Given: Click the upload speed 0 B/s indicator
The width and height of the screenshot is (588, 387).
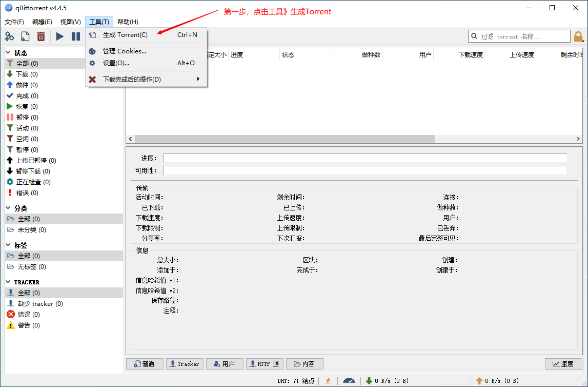Looking at the screenshot, I should [x=497, y=381].
